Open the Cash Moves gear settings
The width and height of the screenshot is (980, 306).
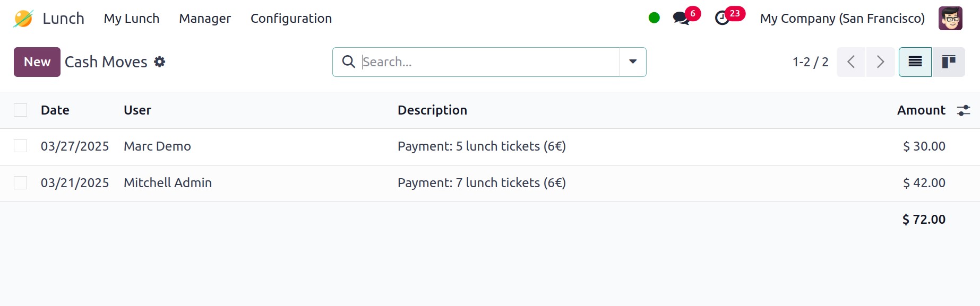tap(160, 62)
